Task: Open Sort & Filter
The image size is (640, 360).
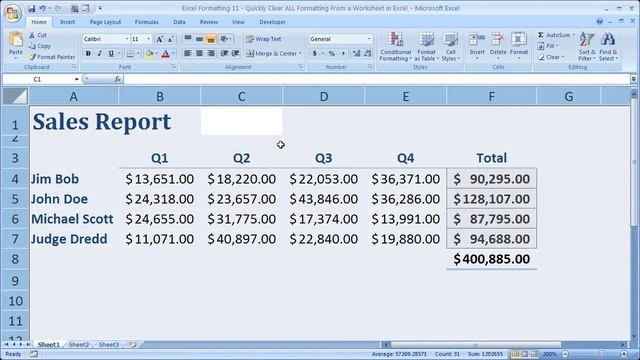Action: [587, 47]
